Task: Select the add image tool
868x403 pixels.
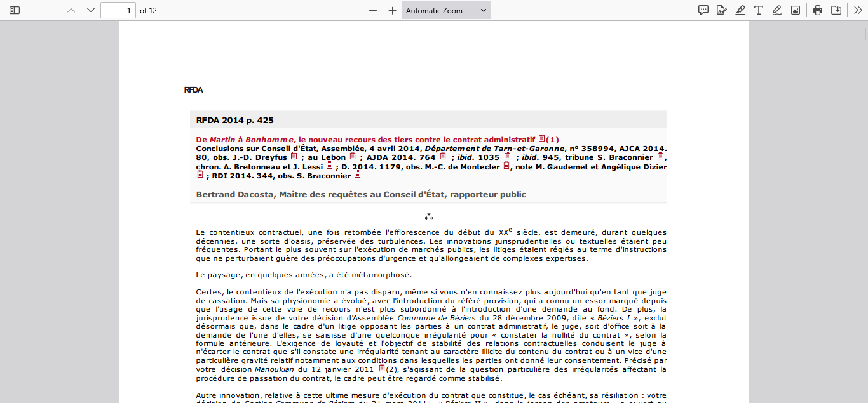Action: [x=796, y=10]
